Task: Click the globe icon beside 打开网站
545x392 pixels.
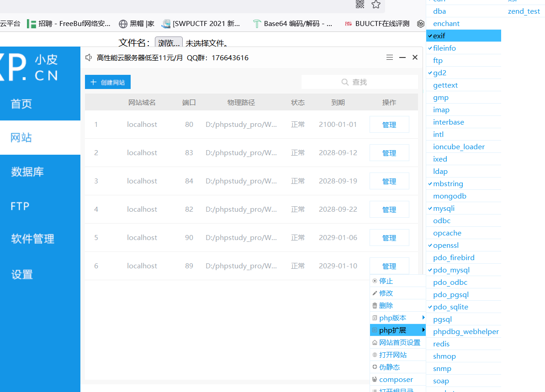Action: [x=375, y=355]
